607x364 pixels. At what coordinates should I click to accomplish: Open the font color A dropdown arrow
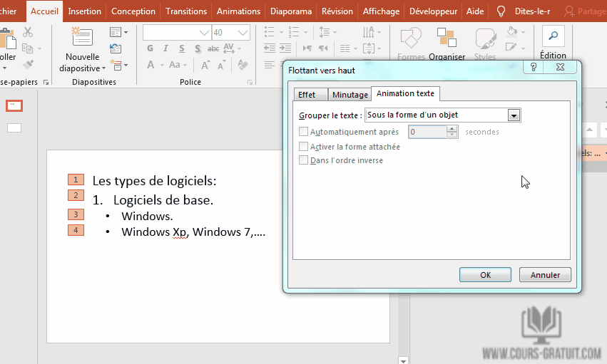pyautogui.click(x=162, y=65)
